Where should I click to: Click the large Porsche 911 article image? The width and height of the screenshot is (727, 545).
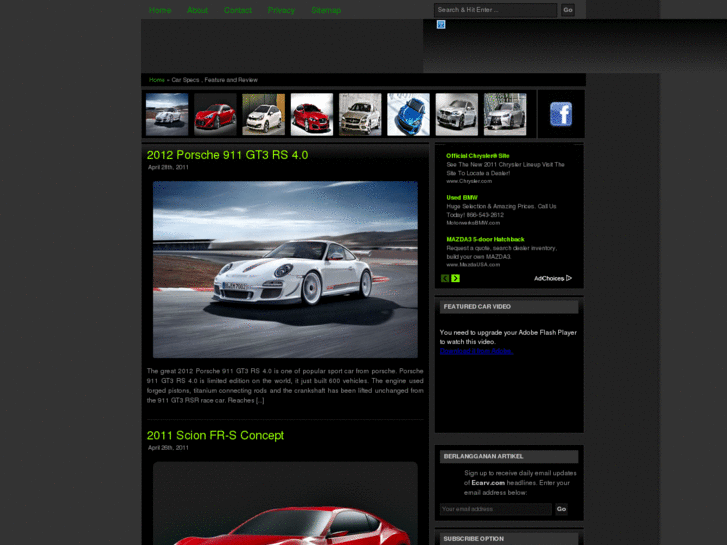point(285,269)
